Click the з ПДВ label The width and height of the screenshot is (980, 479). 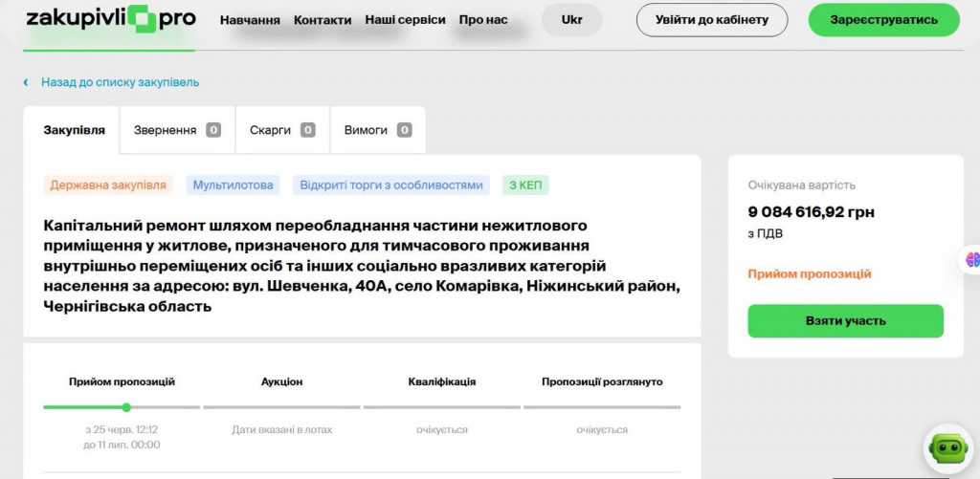point(766,234)
